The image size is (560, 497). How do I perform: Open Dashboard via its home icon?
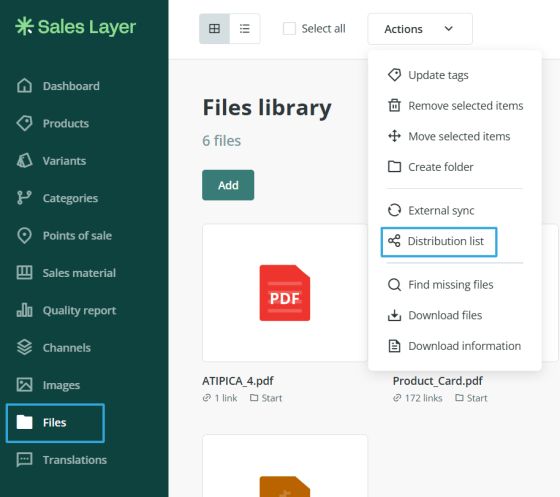(24, 86)
